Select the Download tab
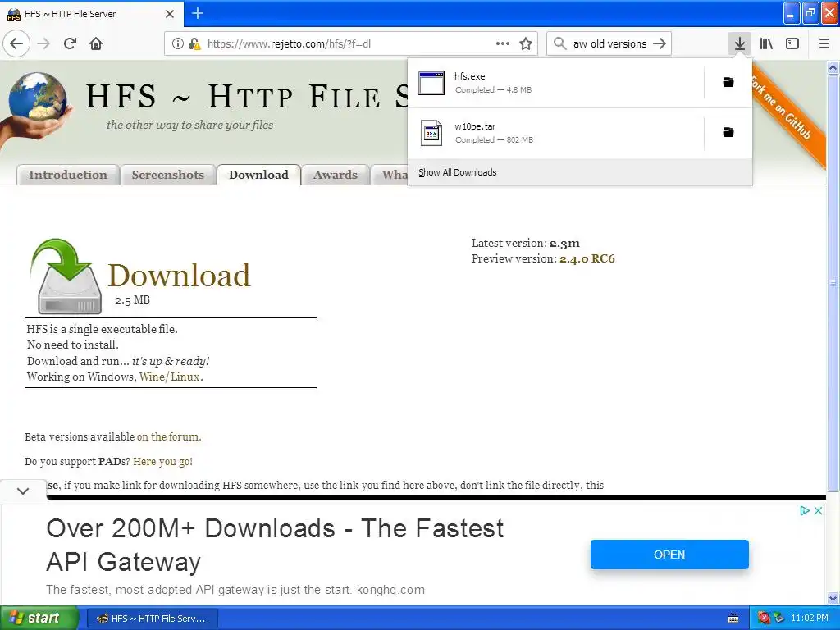 [x=258, y=175]
